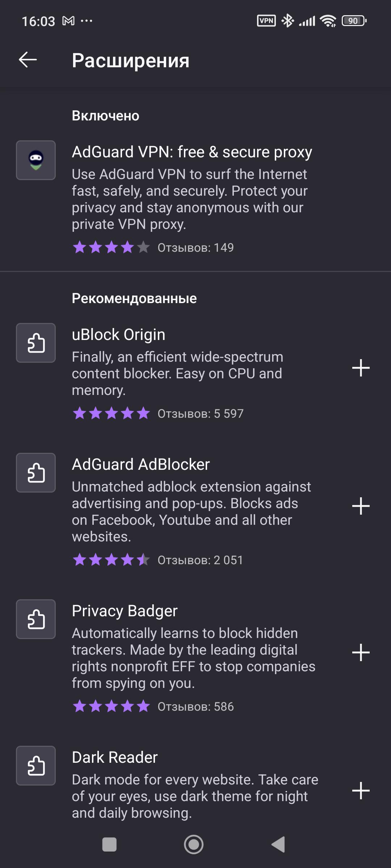Open Privacy Badger extension entry
Viewport: 391px width, 868px height.
click(x=125, y=611)
